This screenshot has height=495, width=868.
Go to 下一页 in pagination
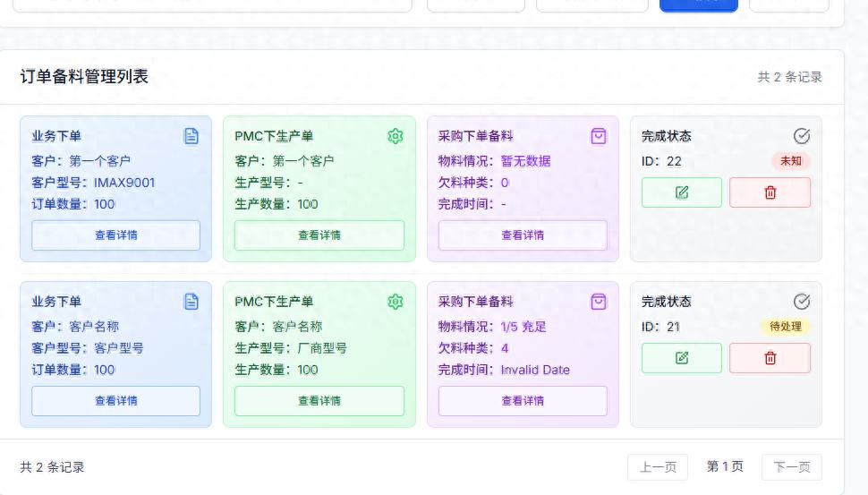click(791, 467)
